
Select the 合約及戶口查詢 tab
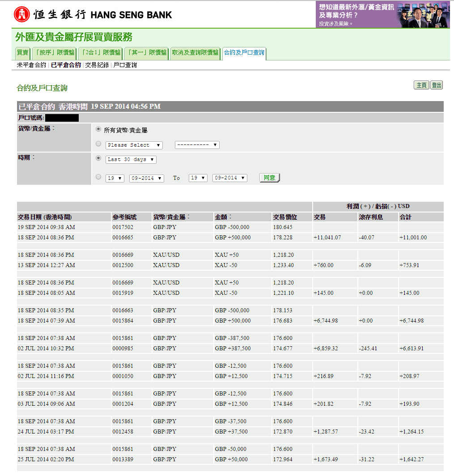tap(244, 53)
